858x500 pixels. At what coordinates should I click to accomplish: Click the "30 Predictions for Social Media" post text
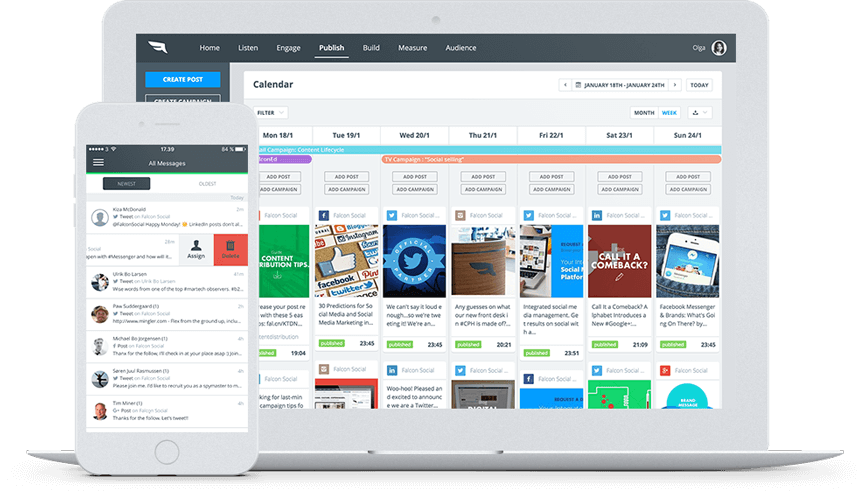coord(346,315)
